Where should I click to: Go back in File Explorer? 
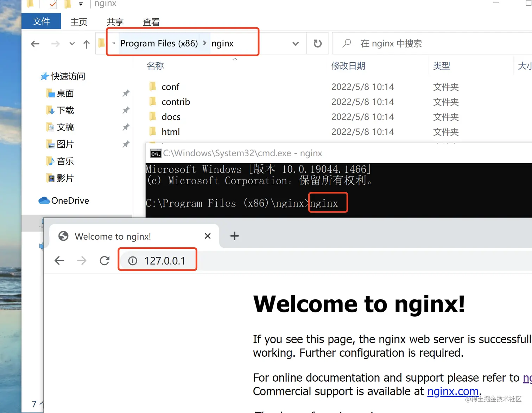click(35, 44)
